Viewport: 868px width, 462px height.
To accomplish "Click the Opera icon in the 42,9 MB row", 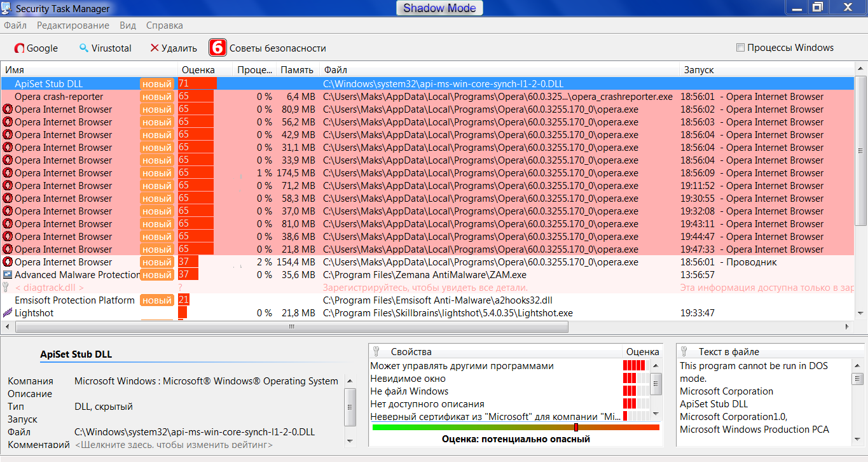I will click(x=8, y=135).
